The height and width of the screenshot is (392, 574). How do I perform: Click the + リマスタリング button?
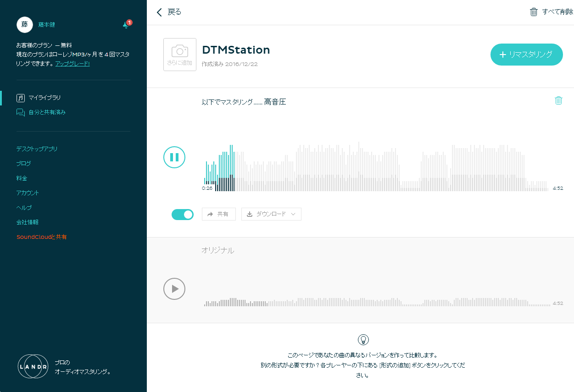pos(527,55)
